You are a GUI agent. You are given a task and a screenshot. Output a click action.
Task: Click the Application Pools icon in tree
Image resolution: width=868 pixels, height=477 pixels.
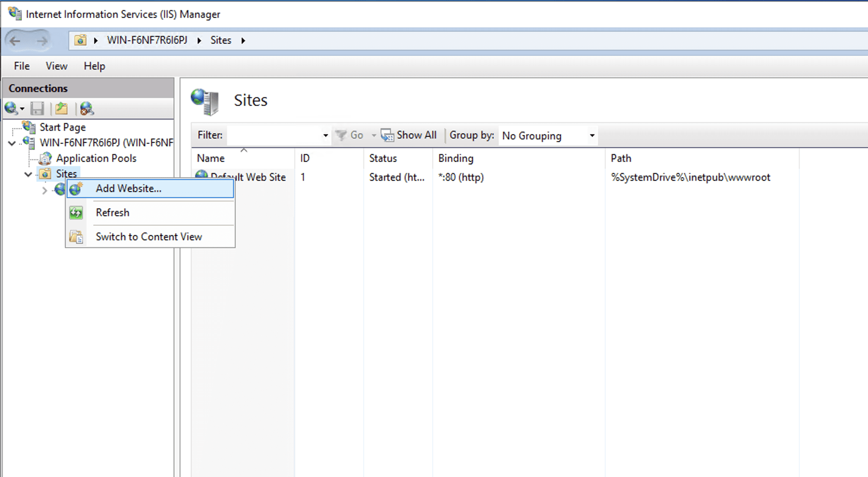click(x=45, y=158)
